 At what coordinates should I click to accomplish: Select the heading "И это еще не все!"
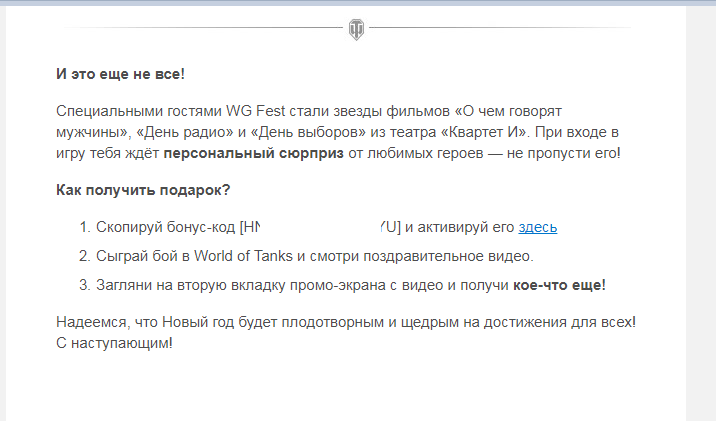121,74
